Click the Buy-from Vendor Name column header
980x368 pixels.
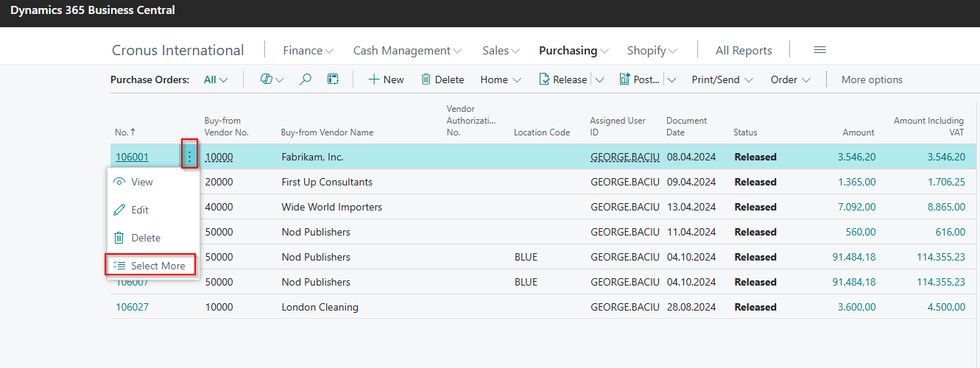pos(327,132)
